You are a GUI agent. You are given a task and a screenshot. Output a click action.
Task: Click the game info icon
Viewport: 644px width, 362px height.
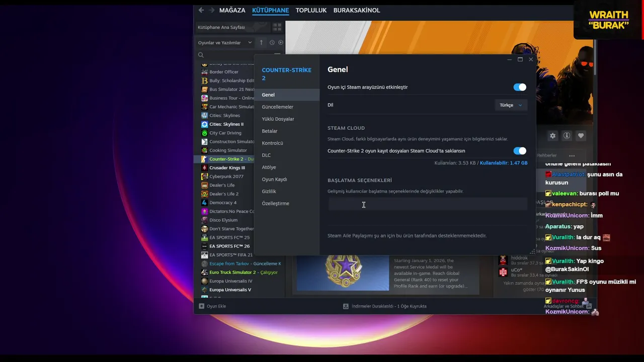pos(567,136)
